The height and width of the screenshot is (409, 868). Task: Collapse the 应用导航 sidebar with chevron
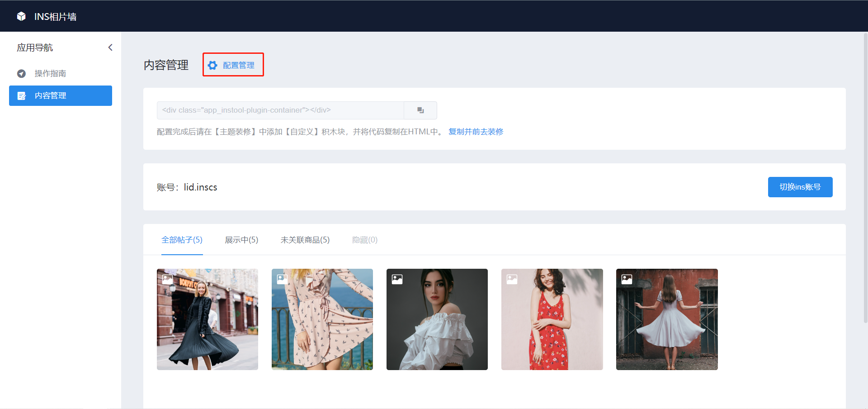tap(110, 48)
